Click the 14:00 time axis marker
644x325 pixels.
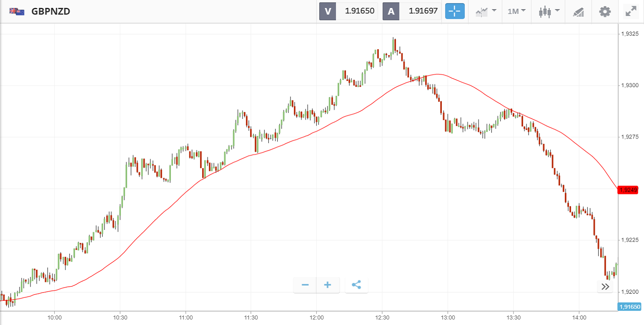coord(579,317)
